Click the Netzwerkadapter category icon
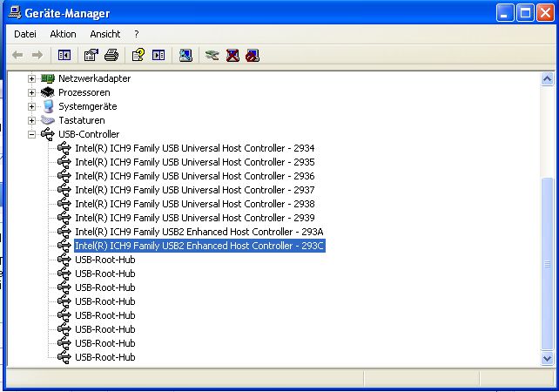 pyautogui.click(x=47, y=78)
